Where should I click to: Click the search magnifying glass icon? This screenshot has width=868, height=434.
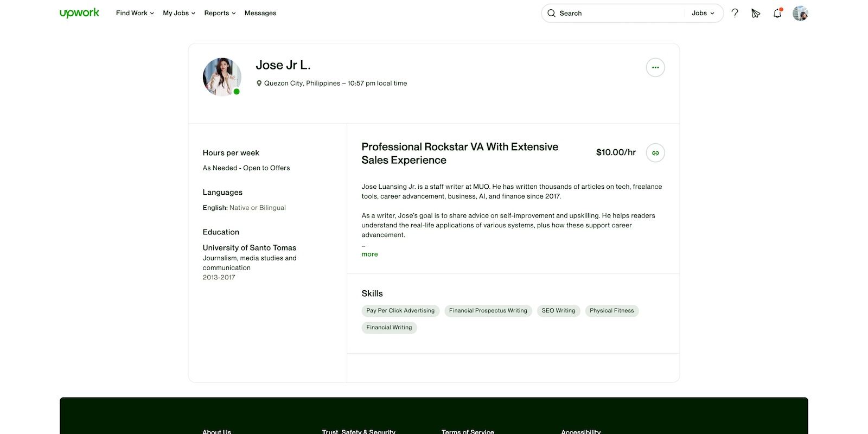(x=551, y=13)
